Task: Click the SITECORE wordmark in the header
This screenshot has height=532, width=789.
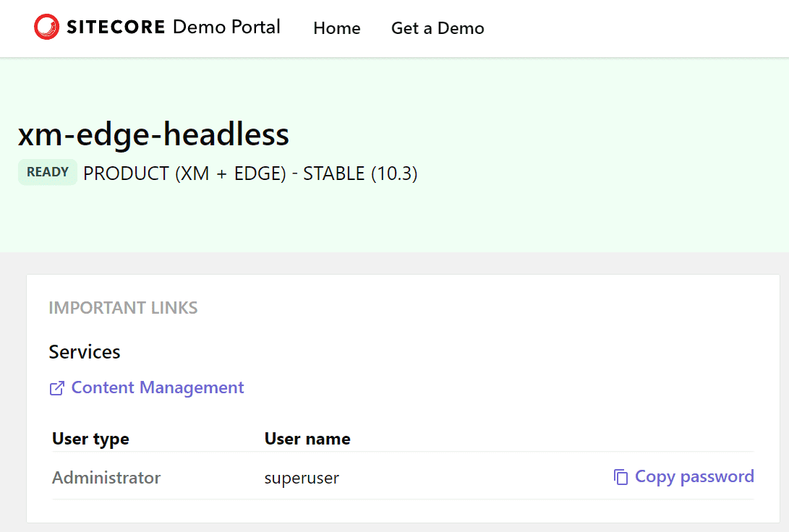Action: 116,27
